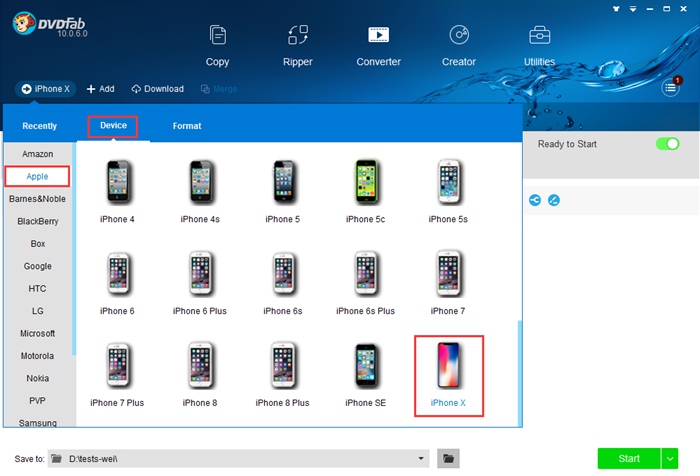Viewport: 700px width, 476px height.
Task: Click the green Start button
Action: coord(629,459)
